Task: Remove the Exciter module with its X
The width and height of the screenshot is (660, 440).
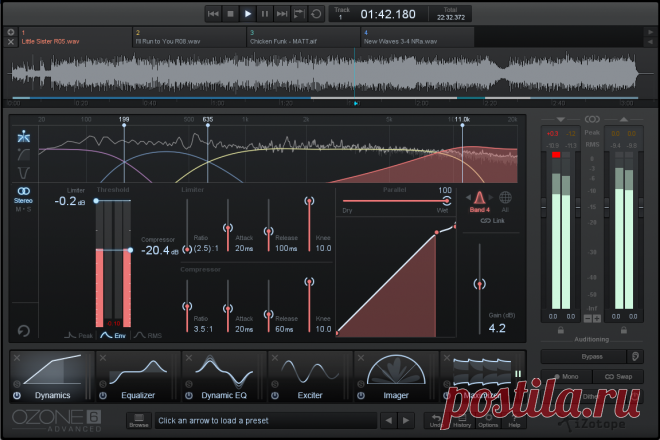Action: point(275,358)
